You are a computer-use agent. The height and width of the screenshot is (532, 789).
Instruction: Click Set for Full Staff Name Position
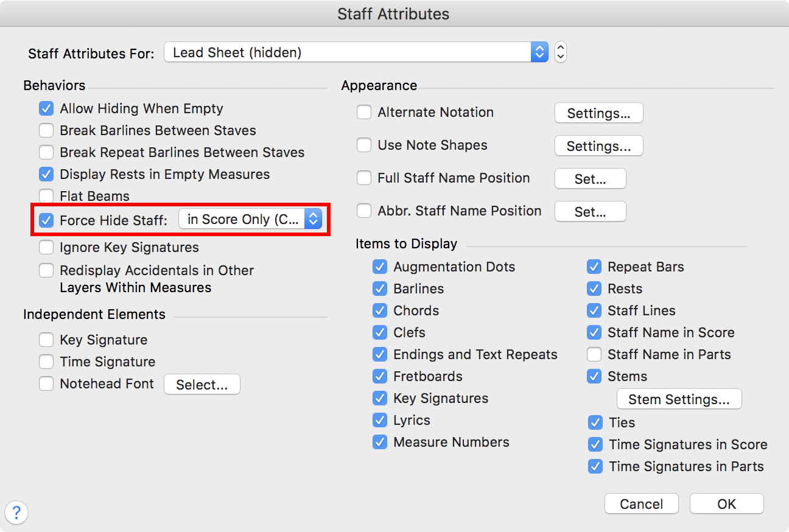click(x=590, y=179)
